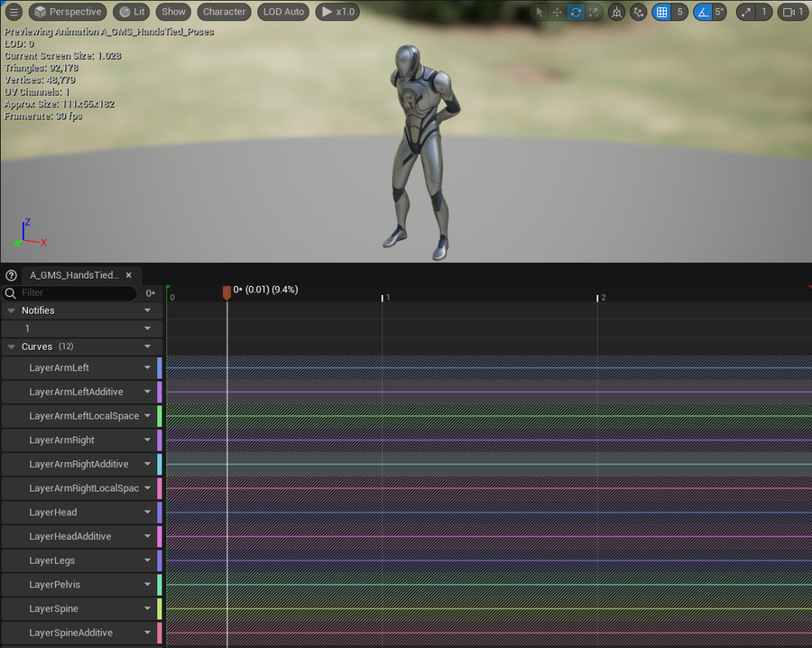812x648 pixels.
Task: Select the LayerLegs curve row
Action: click(x=82, y=560)
